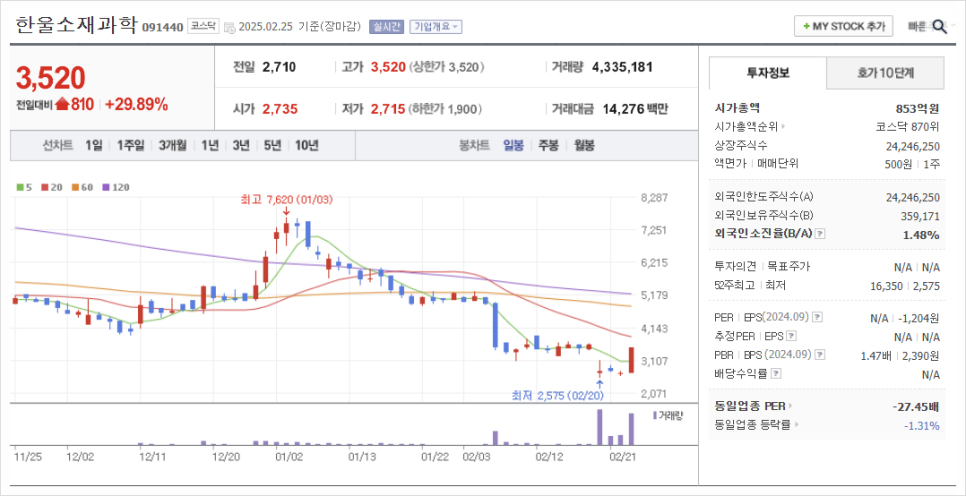Screen dimensions: 966x496
Task: Select 1년 line chart period
Action: pyautogui.click(x=210, y=145)
